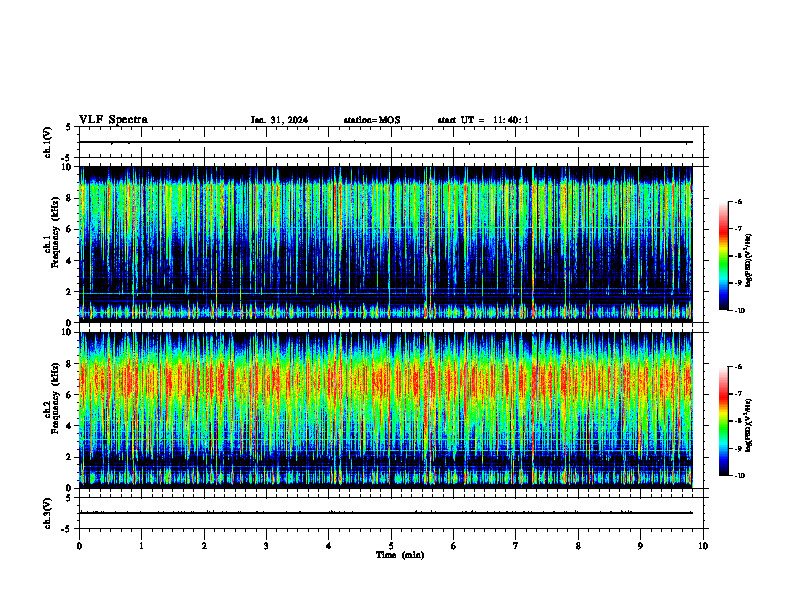Click the ch.2 frequency tick label '8'
This screenshot has width=792, height=612.
tap(70, 364)
